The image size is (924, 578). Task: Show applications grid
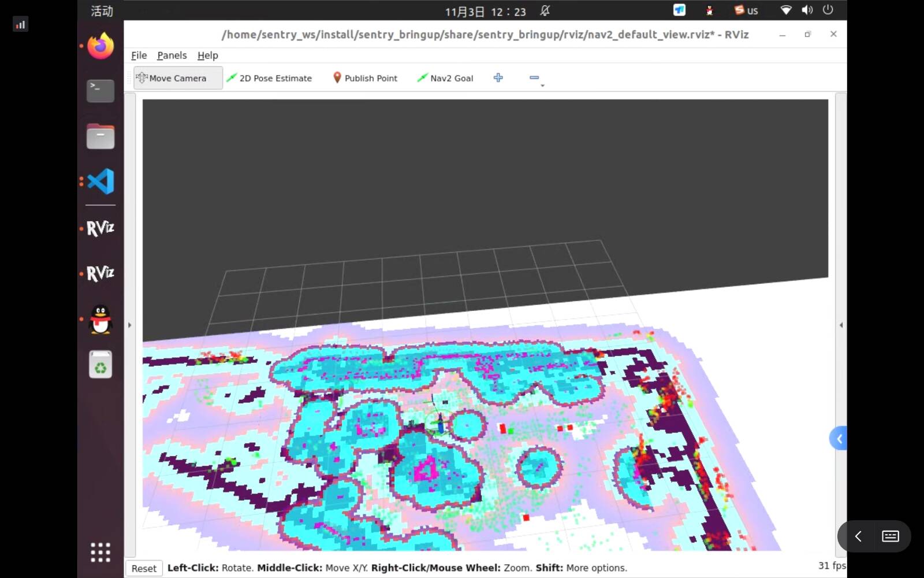pos(100,552)
